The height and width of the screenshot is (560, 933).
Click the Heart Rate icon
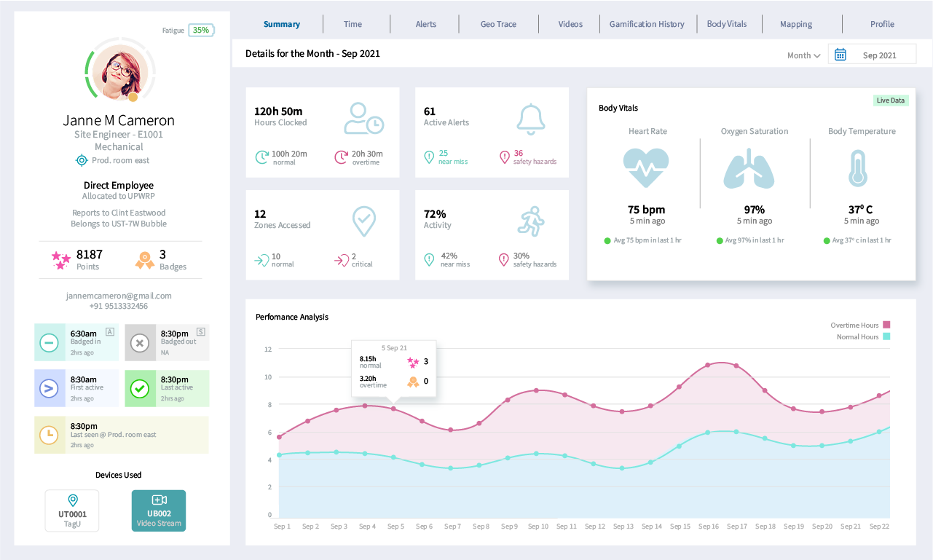coord(646,168)
